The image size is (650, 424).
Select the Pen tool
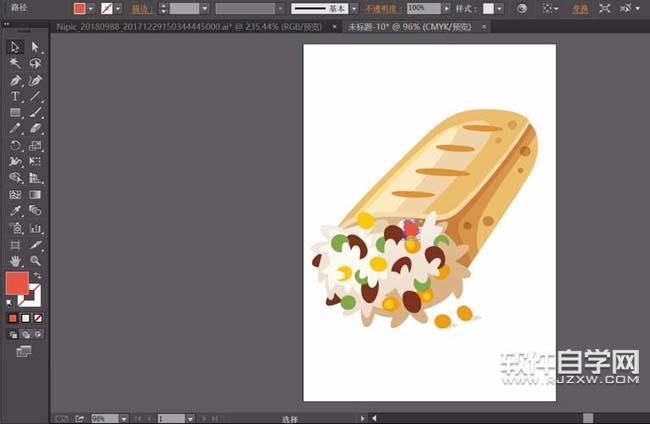coord(15,80)
